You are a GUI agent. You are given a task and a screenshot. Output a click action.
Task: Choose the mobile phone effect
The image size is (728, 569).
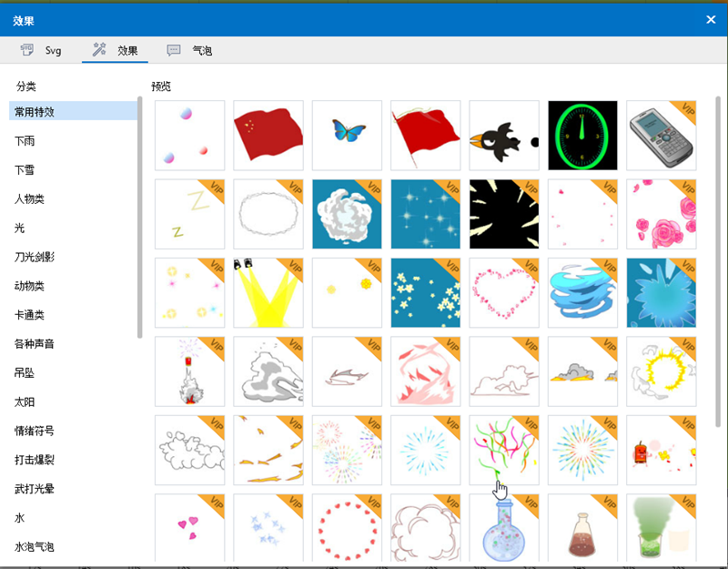tap(662, 135)
